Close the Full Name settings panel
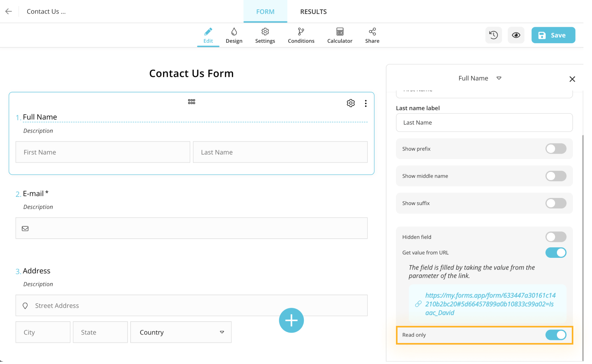592x364 pixels. point(572,79)
